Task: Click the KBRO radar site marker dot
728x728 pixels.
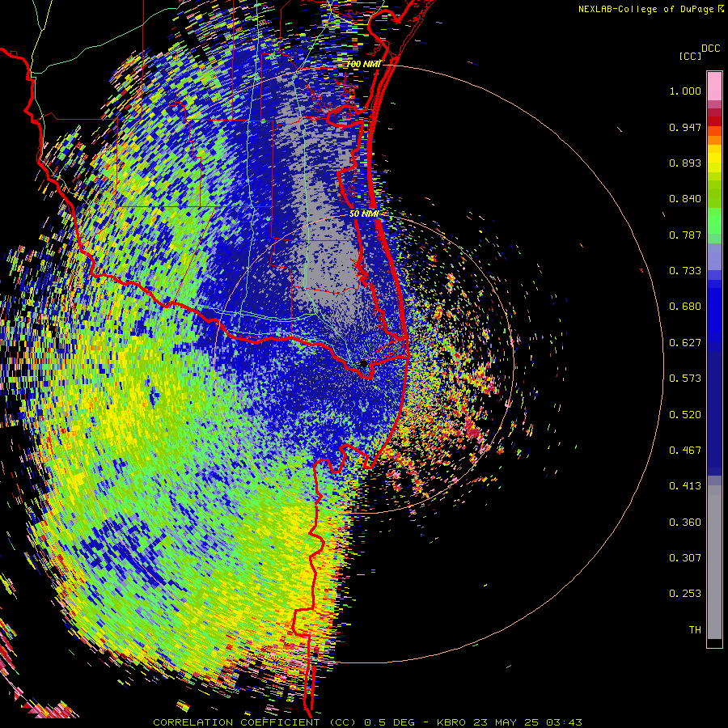Action: (x=364, y=364)
